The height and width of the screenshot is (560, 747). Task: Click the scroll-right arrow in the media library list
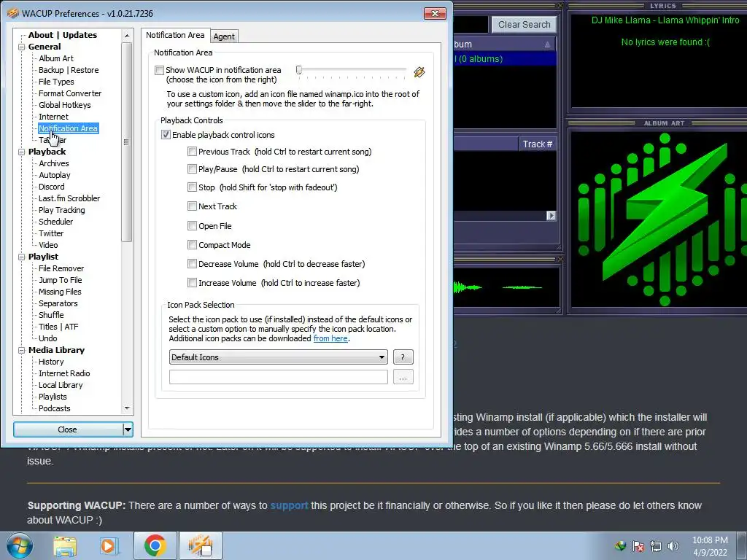(551, 216)
